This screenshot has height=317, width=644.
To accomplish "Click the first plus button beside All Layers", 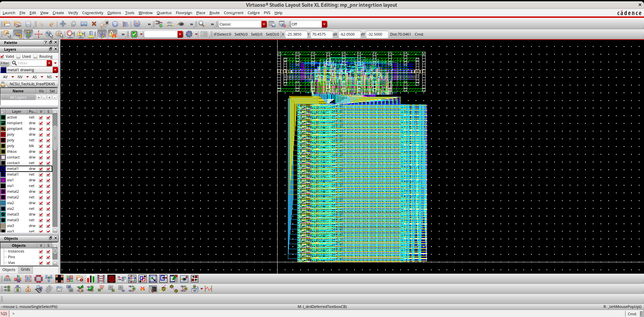I will click(39, 97).
